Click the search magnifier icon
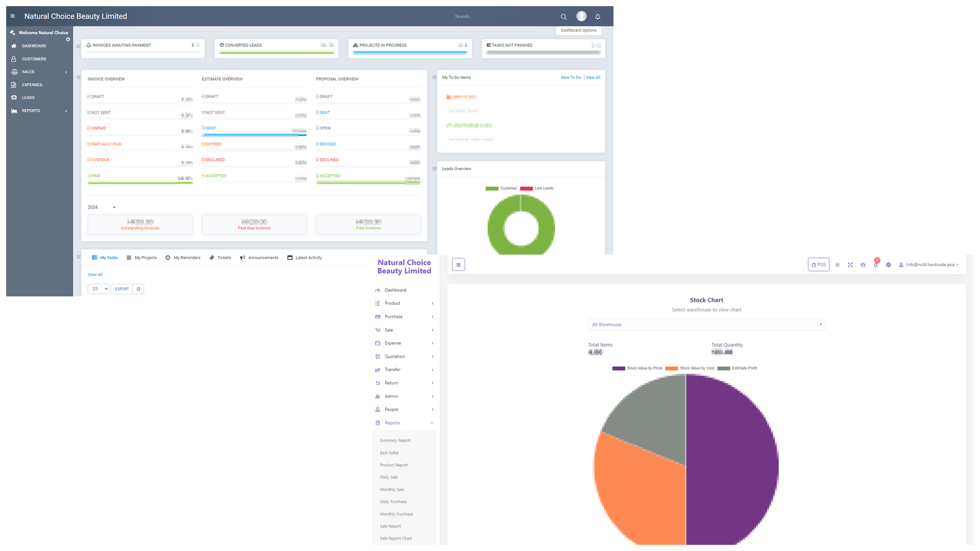Screen dimensions: 980x551 pos(563,17)
